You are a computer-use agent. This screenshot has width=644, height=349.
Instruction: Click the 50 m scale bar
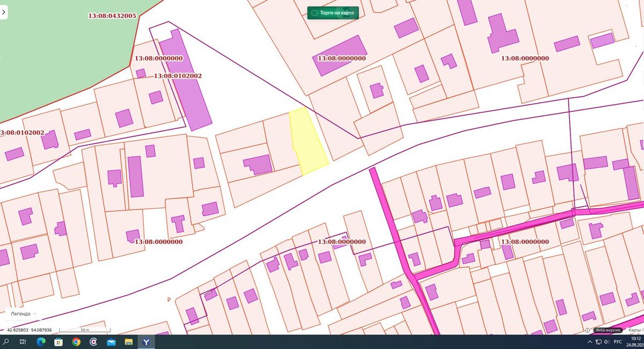coord(84,330)
